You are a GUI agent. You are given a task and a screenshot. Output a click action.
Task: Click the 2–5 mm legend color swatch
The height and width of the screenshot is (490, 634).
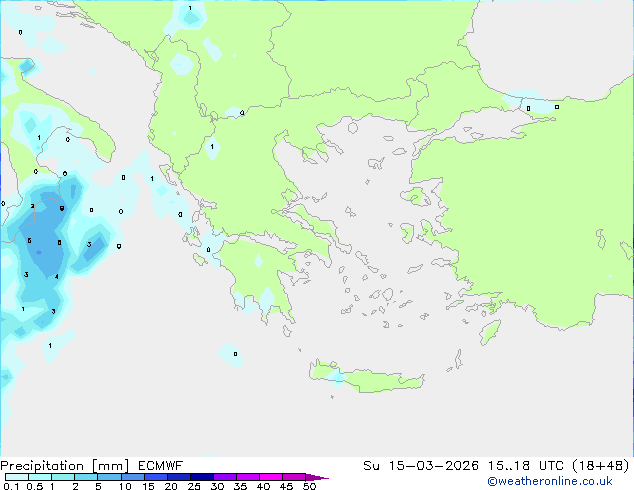86,477
